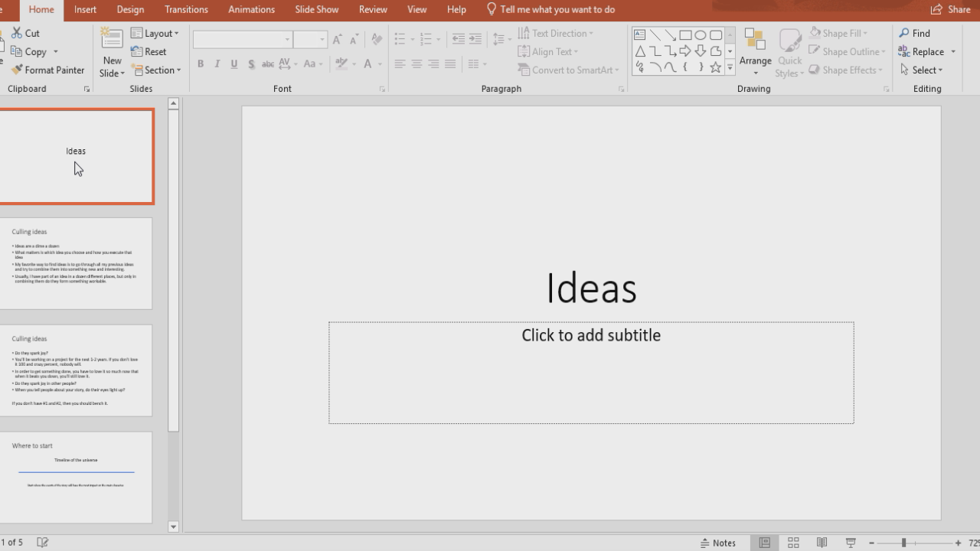Select the 'Where to start' slide thumbnail

(77, 477)
